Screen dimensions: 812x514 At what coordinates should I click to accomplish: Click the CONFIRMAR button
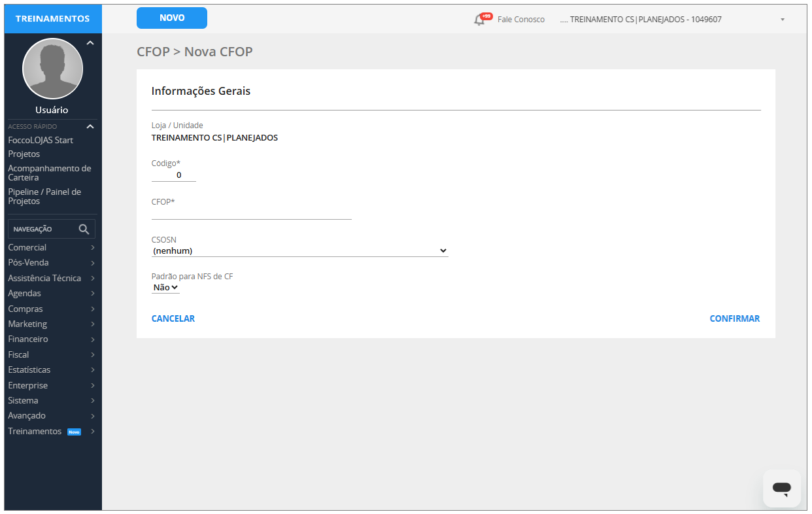coord(735,318)
